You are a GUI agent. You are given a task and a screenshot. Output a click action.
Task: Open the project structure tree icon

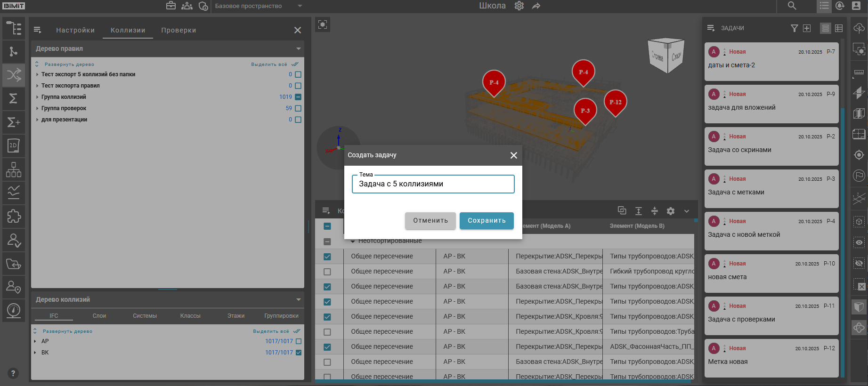(14, 29)
